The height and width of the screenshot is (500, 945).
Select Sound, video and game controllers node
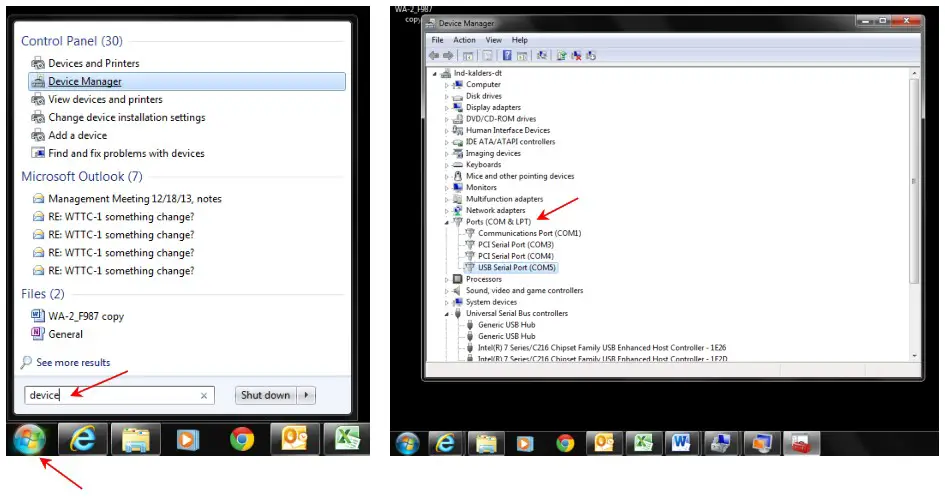(524, 291)
